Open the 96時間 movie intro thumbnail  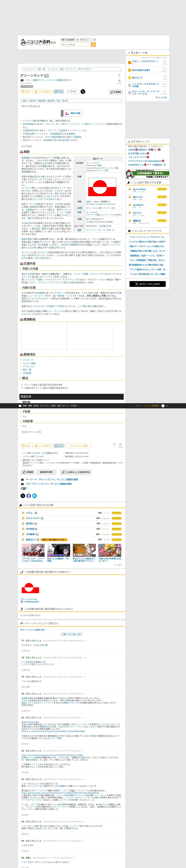[59, 550]
